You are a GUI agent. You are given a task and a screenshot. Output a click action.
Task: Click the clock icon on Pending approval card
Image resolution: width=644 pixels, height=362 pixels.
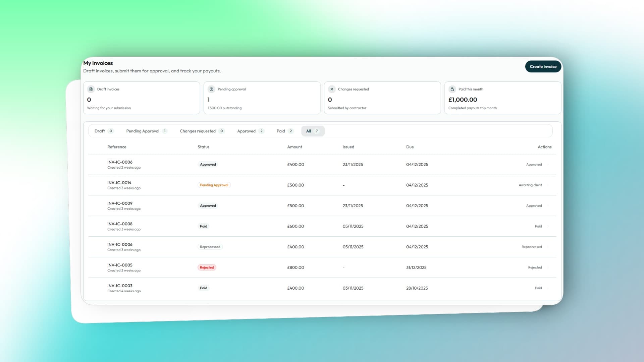(211, 89)
